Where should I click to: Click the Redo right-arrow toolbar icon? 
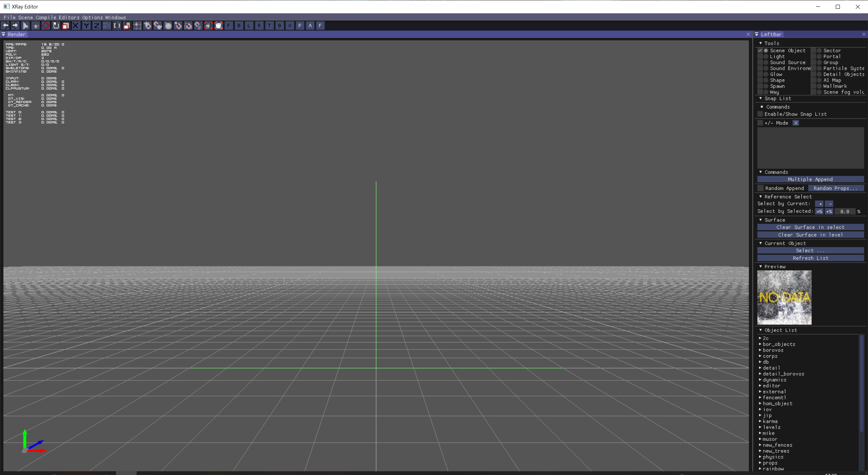pyautogui.click(x=15, y=25)
